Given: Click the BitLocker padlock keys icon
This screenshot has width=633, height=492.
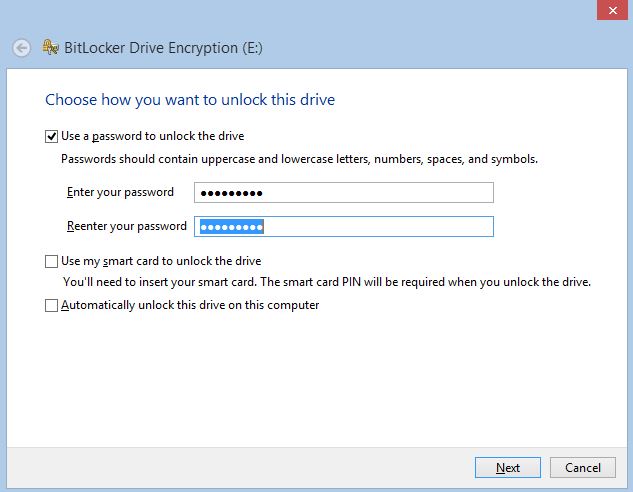Looking at the screenshot, I should tap(50, 47).
